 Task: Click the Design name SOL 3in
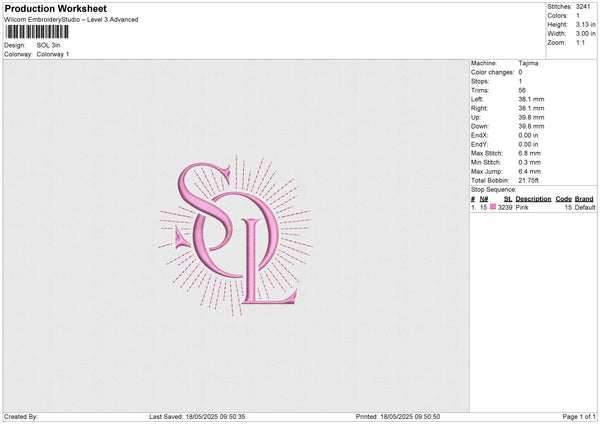tap(49, 45)
